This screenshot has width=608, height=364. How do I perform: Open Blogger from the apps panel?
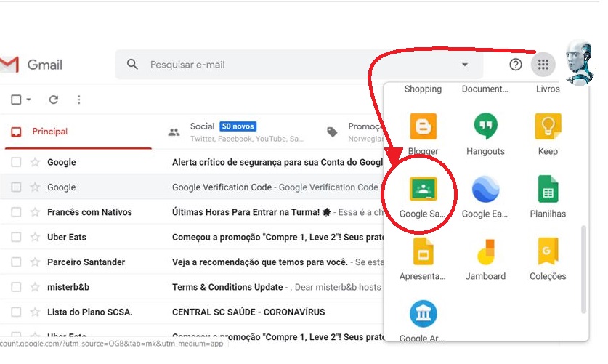pyautogui.click(x=423, y=134)
